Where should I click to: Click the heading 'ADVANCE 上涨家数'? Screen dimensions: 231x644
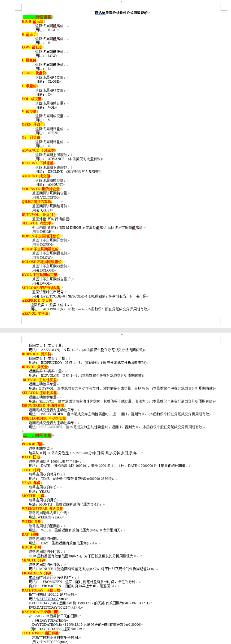(x=38, y=150)
